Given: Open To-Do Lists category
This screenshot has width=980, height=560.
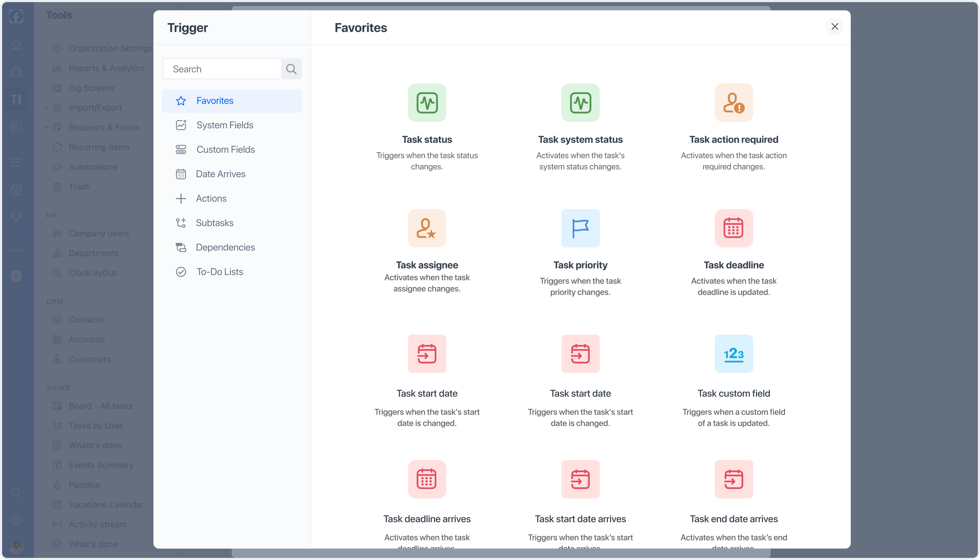Looking at the screenshot, I should 232,272.
